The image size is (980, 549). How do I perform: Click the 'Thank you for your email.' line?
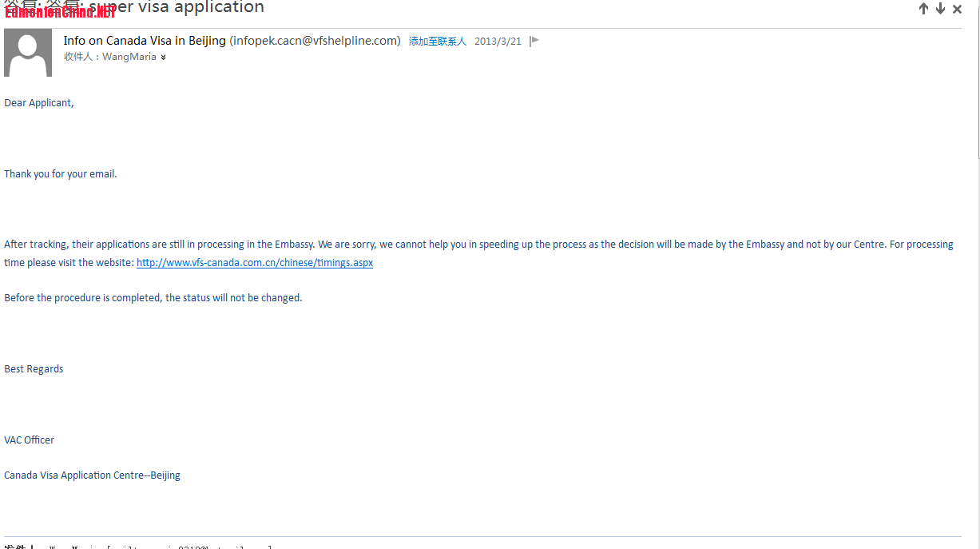click(61, 173)
